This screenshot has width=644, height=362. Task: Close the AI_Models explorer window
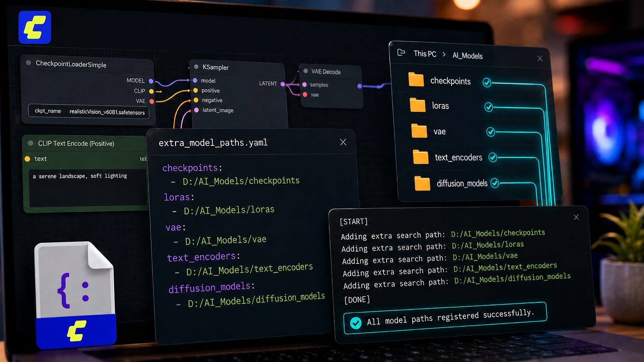pyautogui.click(x=540, y=58)
